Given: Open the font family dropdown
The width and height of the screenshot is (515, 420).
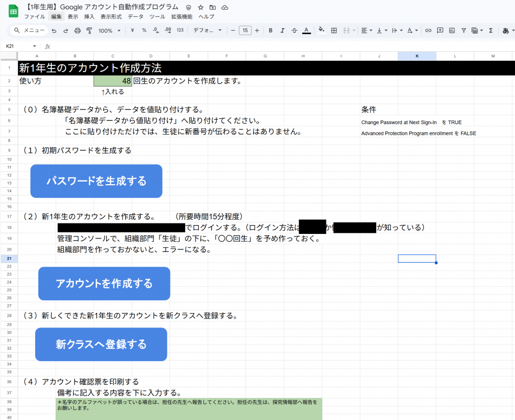Looking at the screenshot, I should [x=207, y=31].
